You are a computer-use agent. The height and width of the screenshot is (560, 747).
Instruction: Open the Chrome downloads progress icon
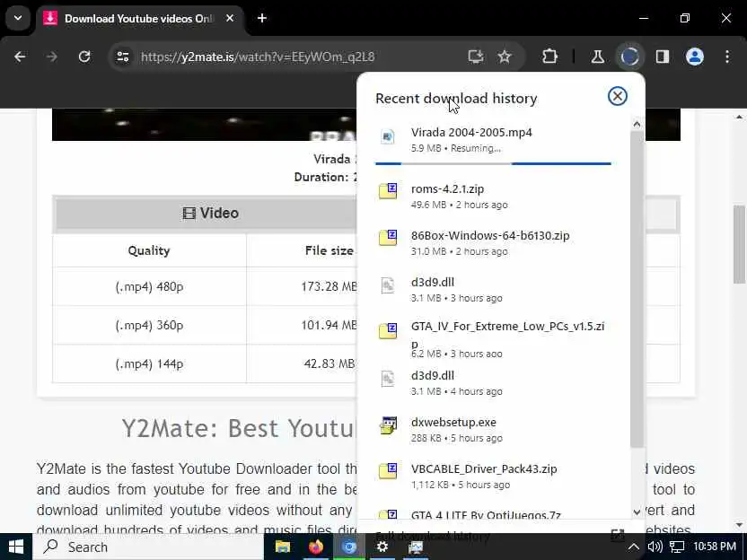629,57
